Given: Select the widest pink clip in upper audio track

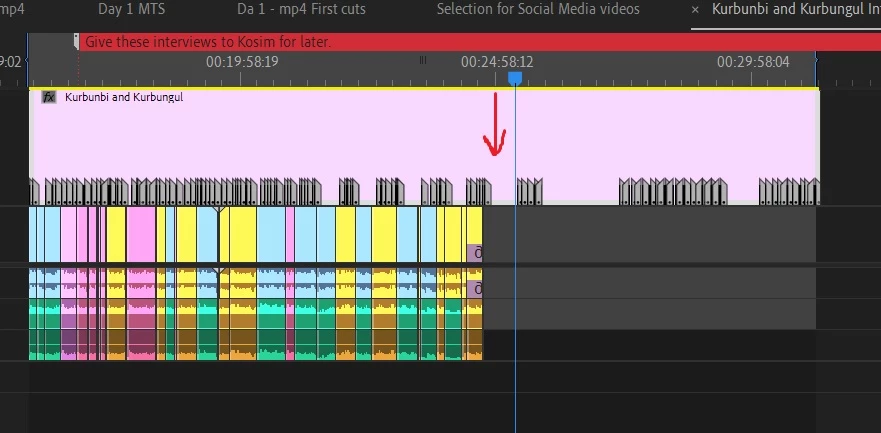Looking at the screenshot, I should tap(141, 283).
